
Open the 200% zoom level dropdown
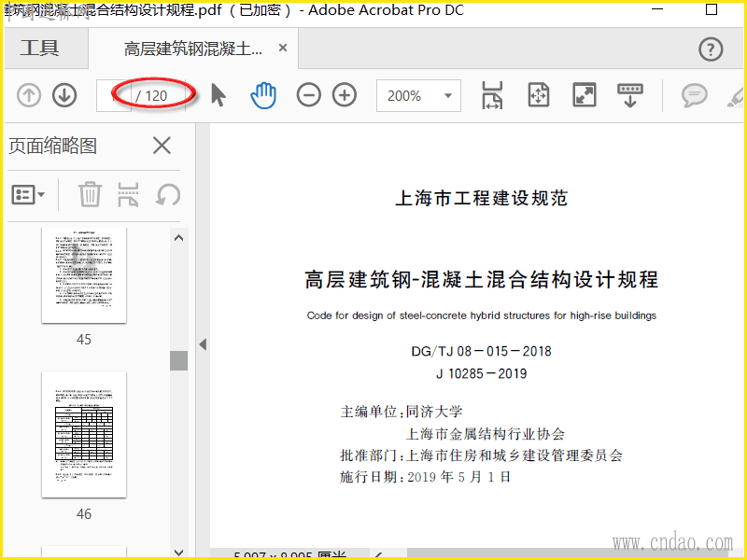418,96
